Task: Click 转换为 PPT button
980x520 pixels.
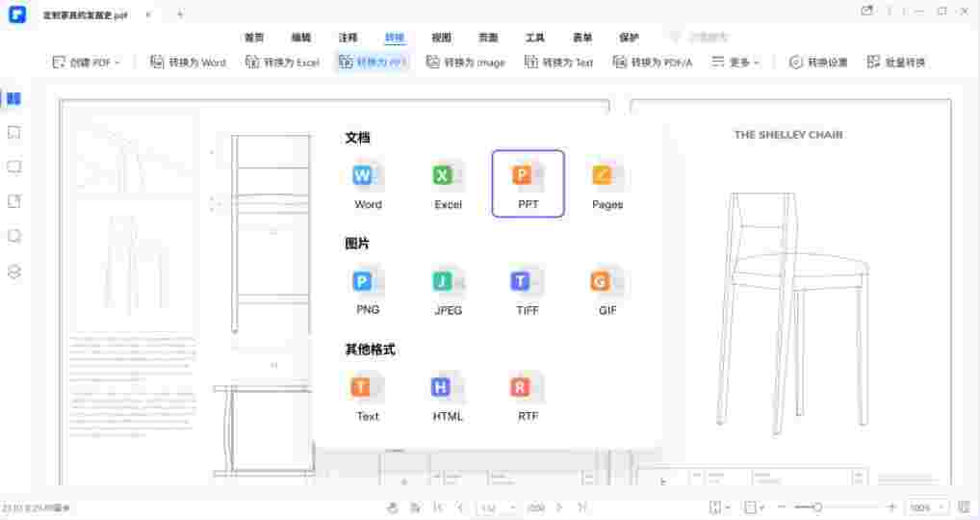Action: (x=374, y=62)
